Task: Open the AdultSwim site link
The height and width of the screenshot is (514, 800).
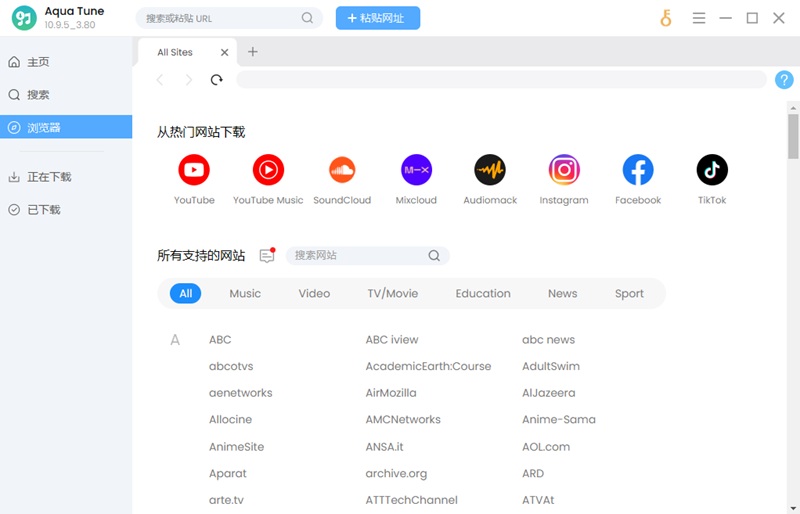Action: 551,366
